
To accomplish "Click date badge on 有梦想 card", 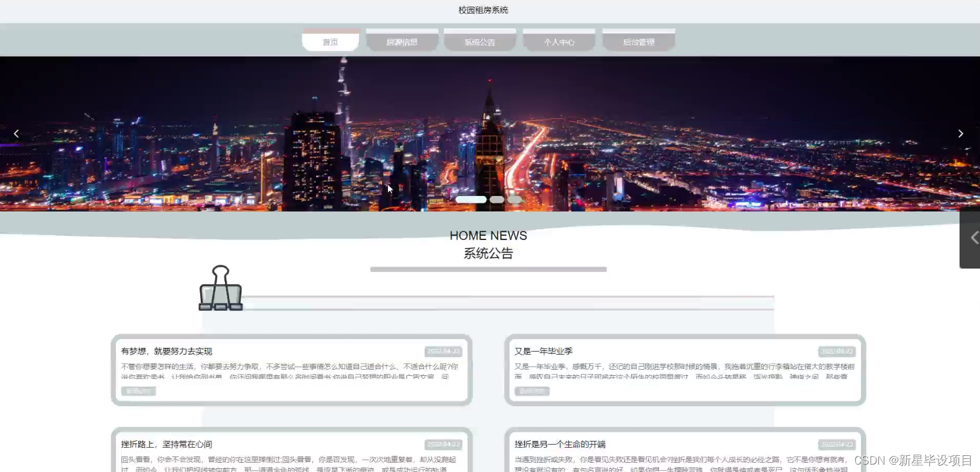I will point(443,351).
